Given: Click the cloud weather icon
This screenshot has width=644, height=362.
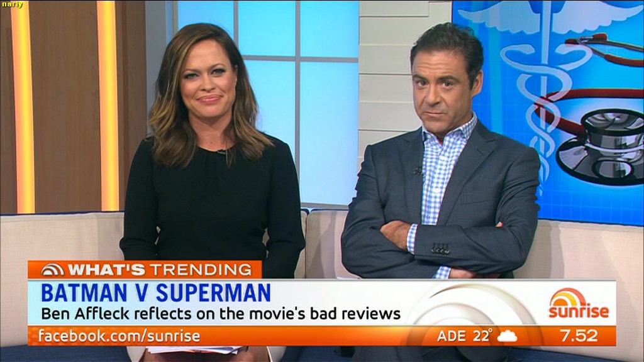Looking at the screenshot, I should point(507,336).
